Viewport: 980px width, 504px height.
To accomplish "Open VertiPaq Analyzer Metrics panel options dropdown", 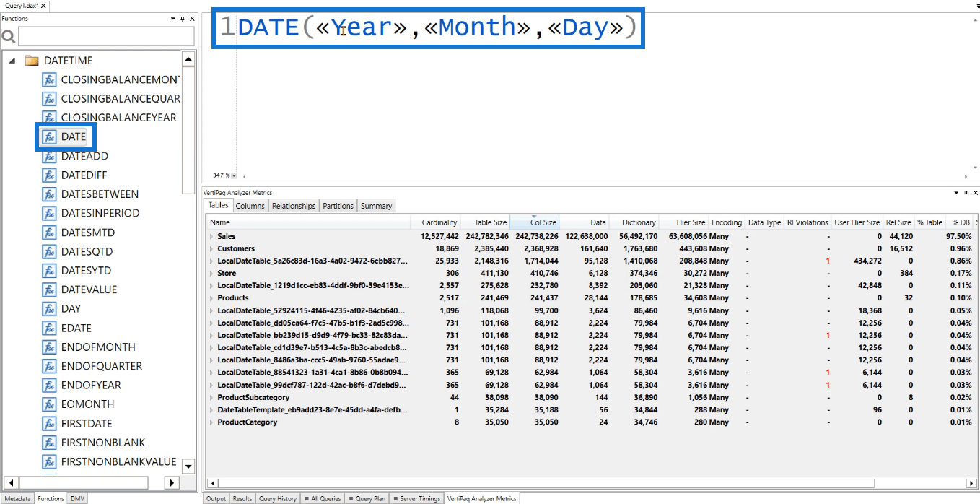I will 955,193.
